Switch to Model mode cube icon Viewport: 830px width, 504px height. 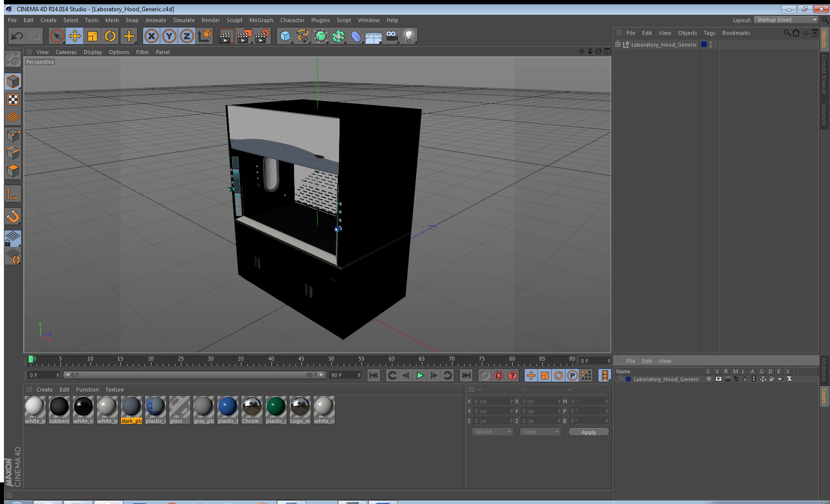pyautogui.click(x=13, y=82)
